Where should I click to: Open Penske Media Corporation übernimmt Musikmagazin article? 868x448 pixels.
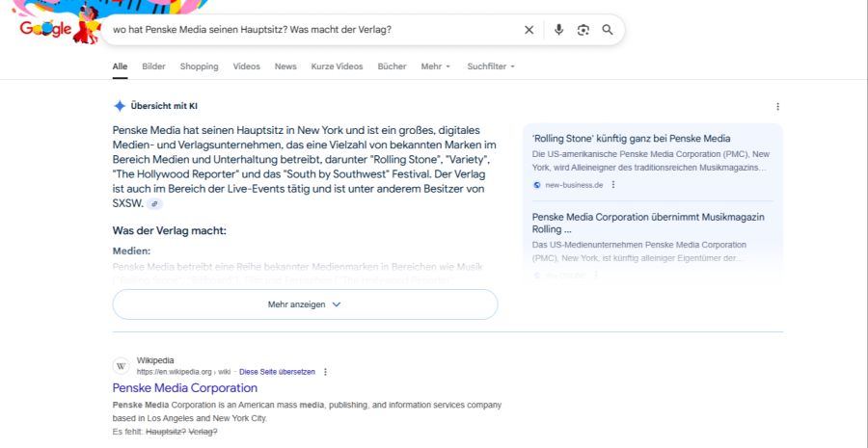click(x=648, y=223)
